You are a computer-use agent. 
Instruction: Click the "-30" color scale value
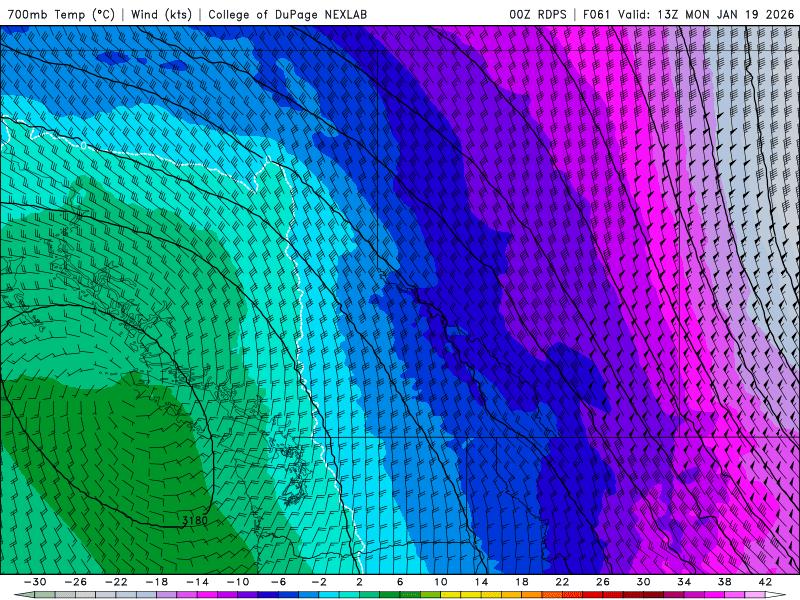pos(35,582)
